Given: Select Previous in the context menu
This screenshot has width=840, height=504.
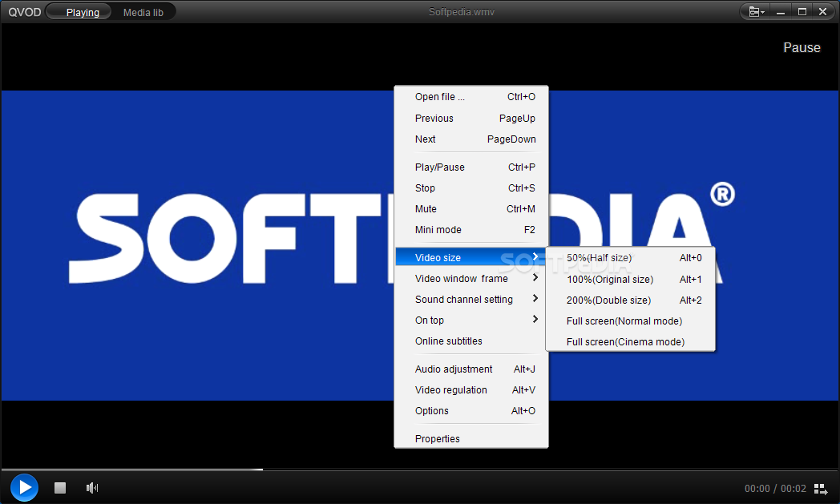Looking at the screenshot, I should (x=471, y=119).
